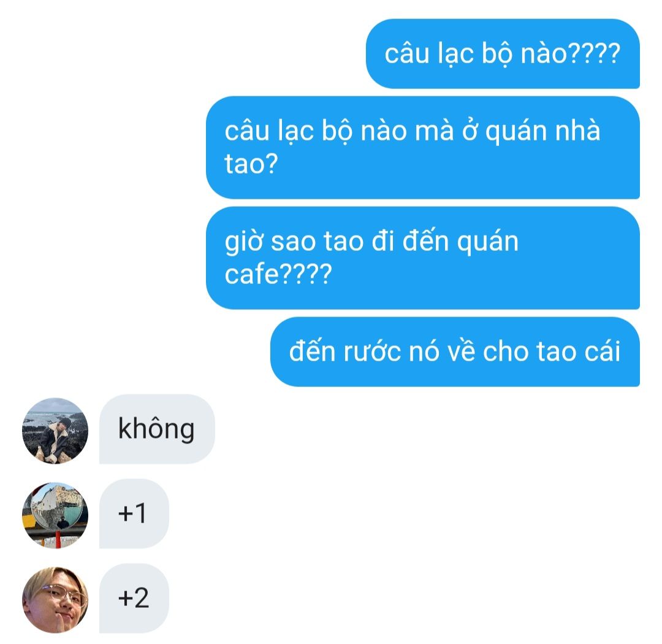Image resolution: width=662 pixels, height=644 pixels.
Task: Click "nào????" in the first blue message
Action: [x=571, y=53]
